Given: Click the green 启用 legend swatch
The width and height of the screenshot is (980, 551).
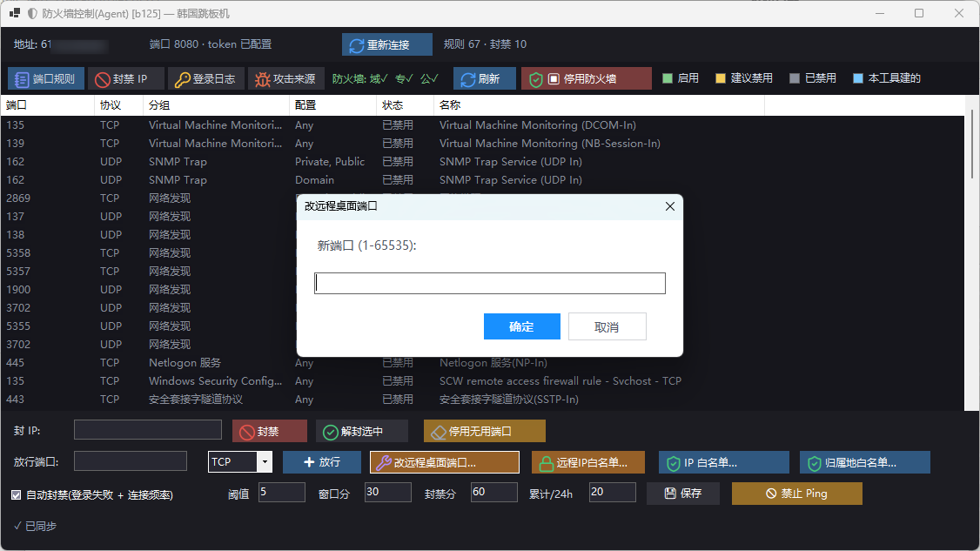Looking at the screenshot, I should (668, 78).
